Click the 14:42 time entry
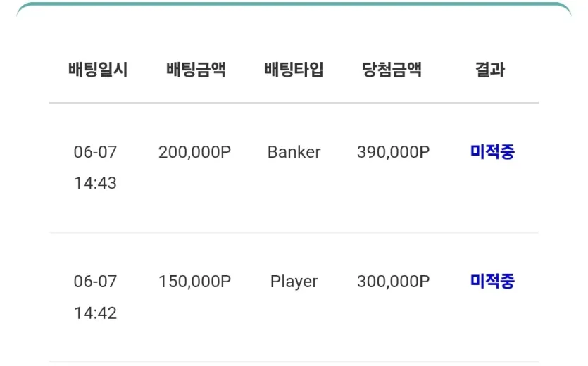The width and height of the screenshot is (588, 366). coord(95,313)
